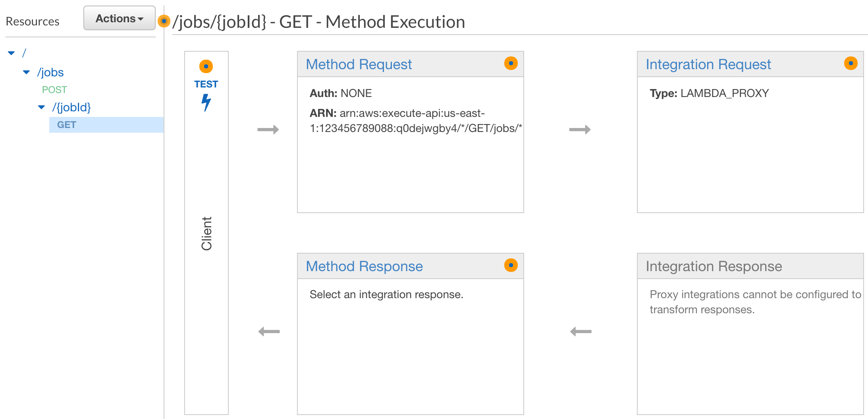Click orange dot beside the page title
Image resolution: width=868 pixels, height=419 pixels.
[x=164, y=21]
